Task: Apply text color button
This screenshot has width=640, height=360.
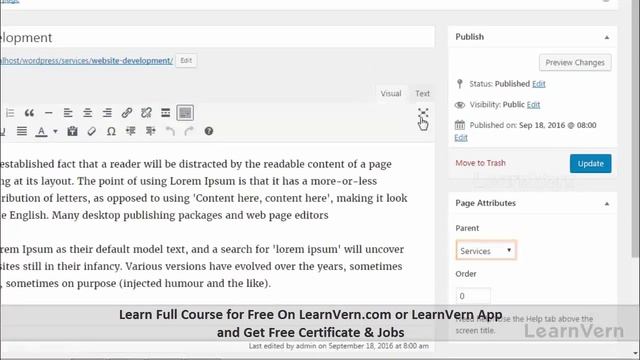Action: [x=41, y=131]
